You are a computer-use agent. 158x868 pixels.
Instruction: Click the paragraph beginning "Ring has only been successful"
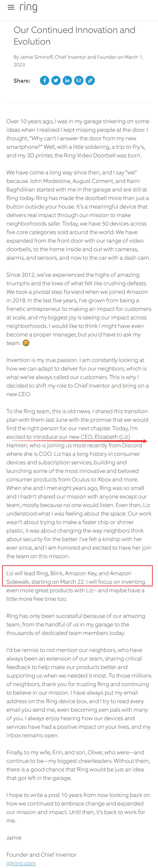[76, 624]
